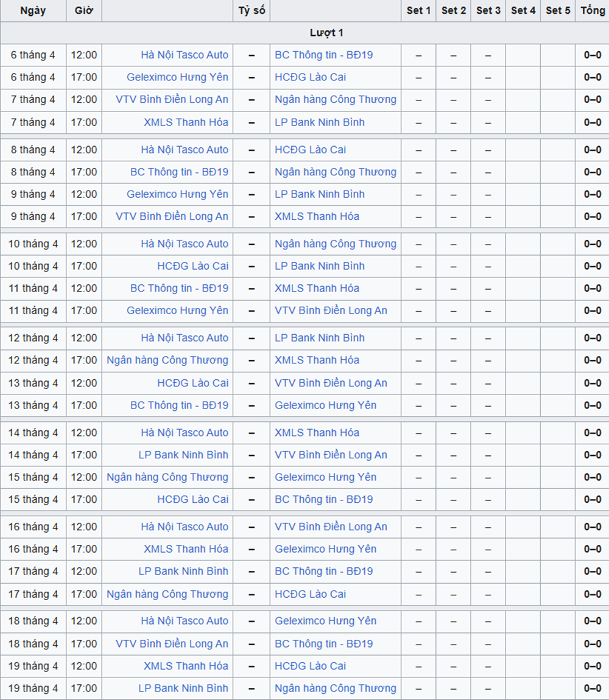Select the Tổng column header
The width and height of the screenshot is (609, 700).
pos(592,11)
